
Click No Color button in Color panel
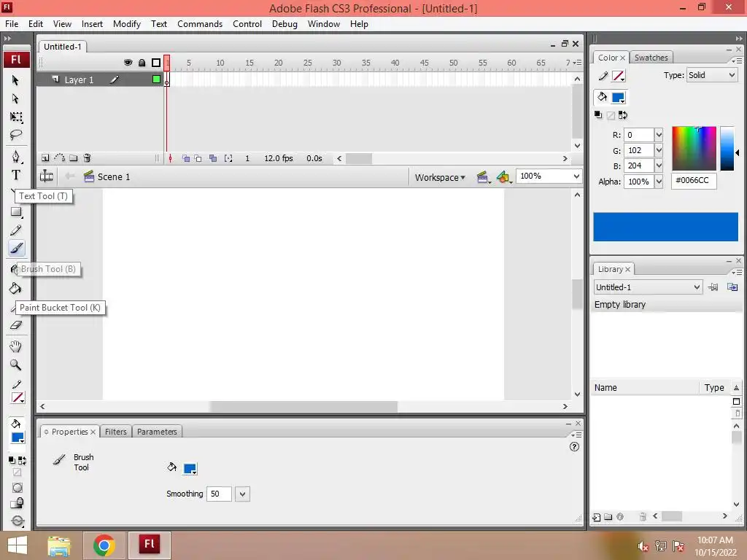[611, 115]
